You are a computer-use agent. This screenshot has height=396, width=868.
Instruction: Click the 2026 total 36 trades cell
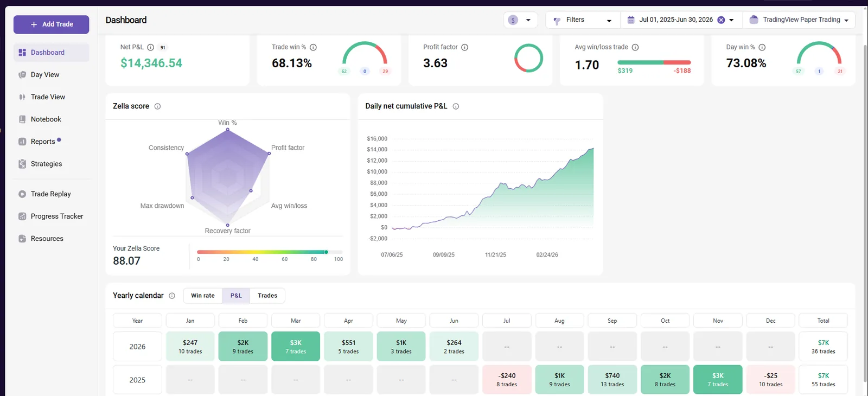[x=824, y=347]
